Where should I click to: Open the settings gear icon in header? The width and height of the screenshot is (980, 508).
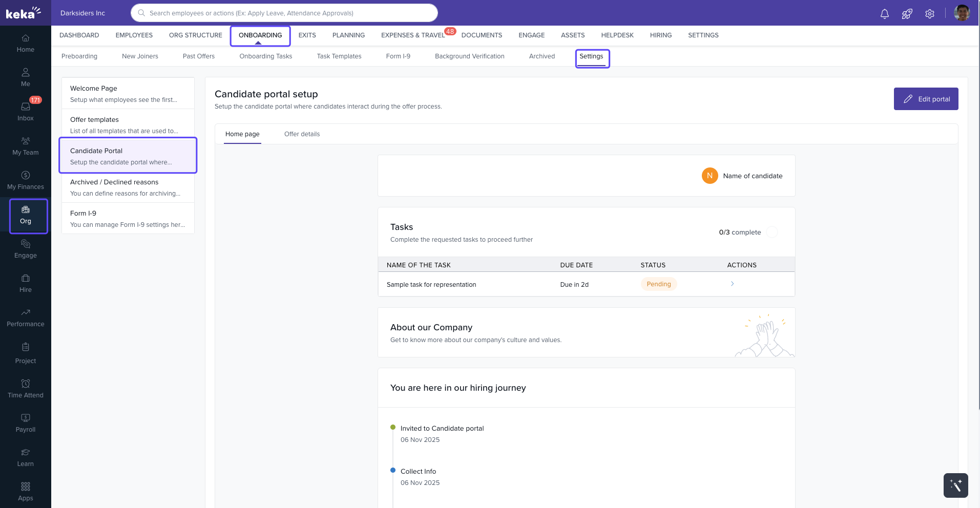(x=929, y=14)
